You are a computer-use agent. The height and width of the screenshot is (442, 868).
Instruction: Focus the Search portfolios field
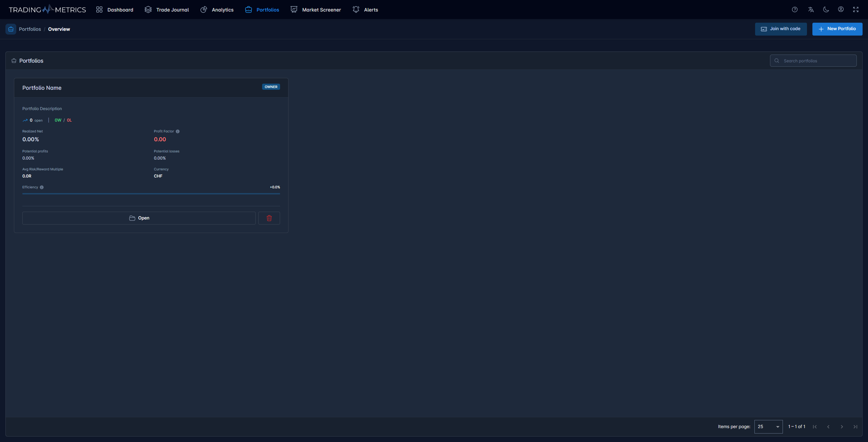click(813, 61)
